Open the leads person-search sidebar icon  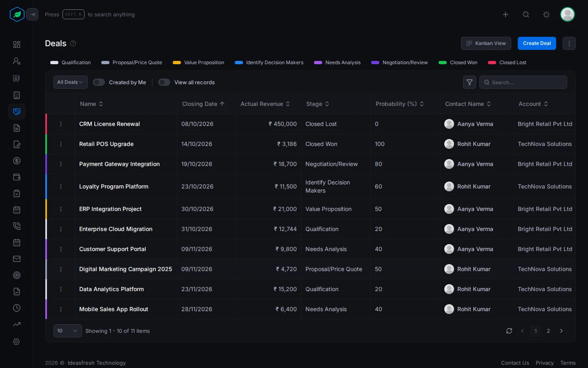(17, 61)
